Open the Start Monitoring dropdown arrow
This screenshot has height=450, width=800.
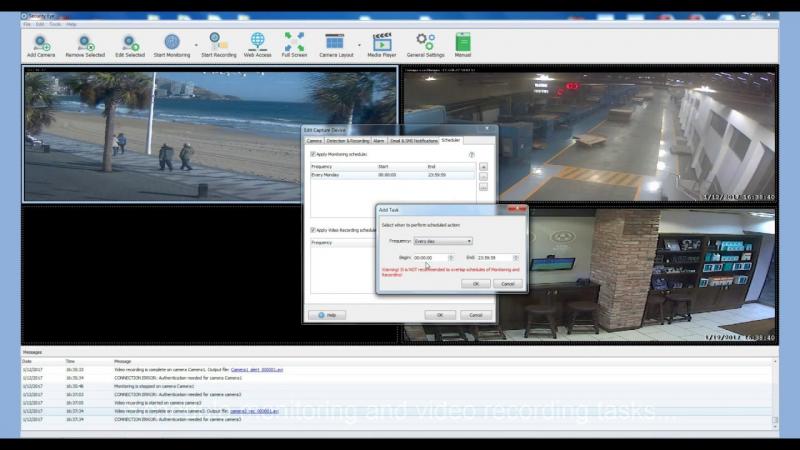pyautogui.click(x=196, y=45)
